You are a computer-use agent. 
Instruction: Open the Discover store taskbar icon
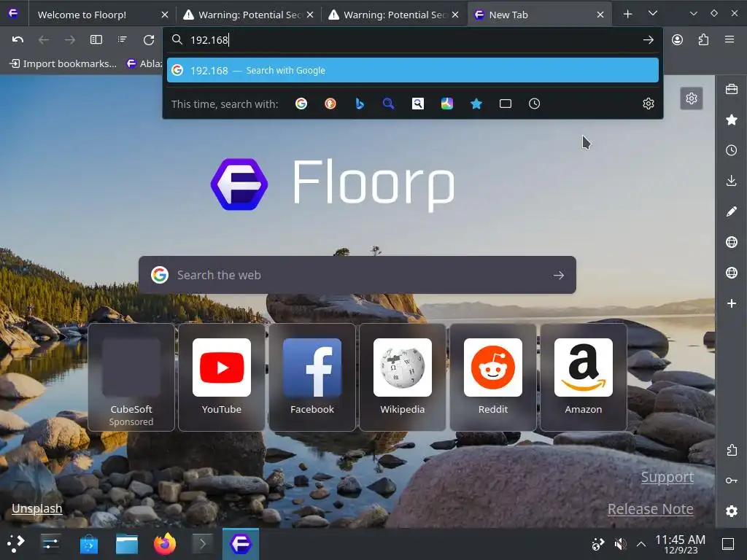point(88,544)
